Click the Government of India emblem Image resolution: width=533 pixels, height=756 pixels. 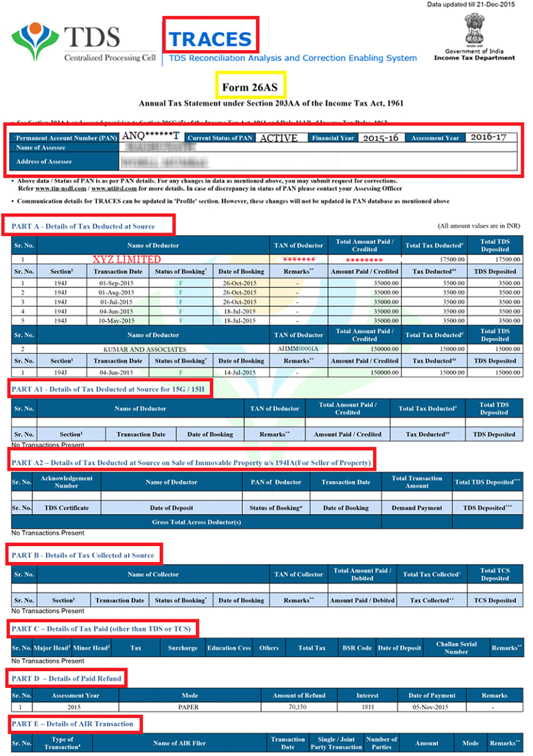475,29
